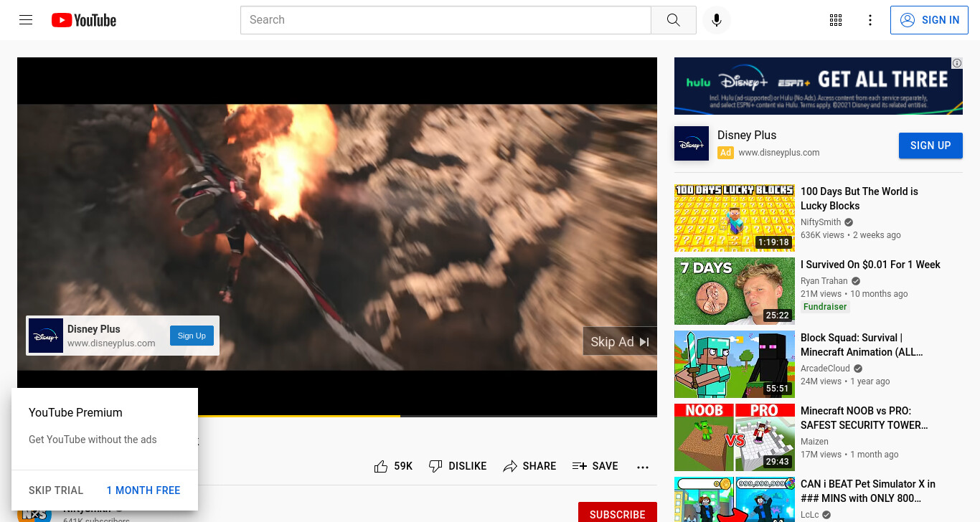
Task: Choose Skip Trial in Premium popup
Action: coord(56,490)
